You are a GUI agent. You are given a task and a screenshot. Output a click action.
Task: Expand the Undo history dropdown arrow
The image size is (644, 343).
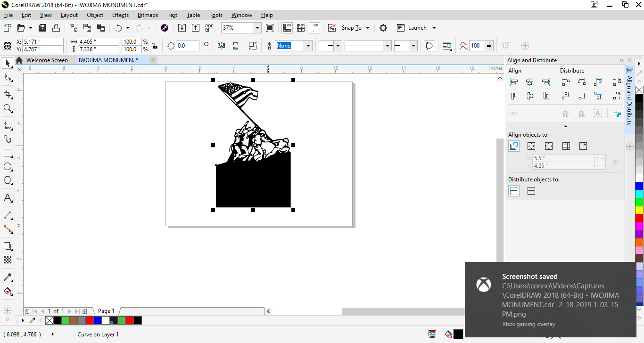tap(127, 28)
